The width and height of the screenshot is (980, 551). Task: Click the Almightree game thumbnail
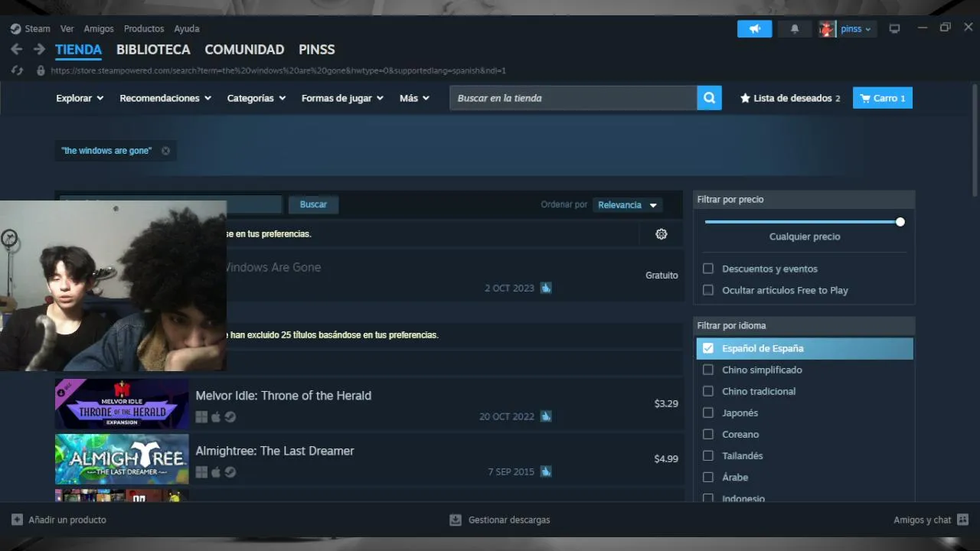click(x=122, y=459)
